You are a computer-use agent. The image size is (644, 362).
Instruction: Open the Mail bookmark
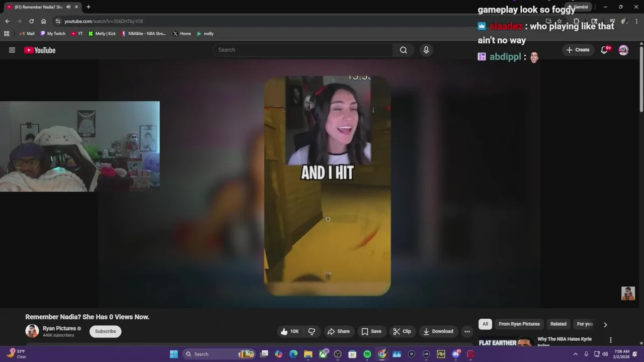27,34
